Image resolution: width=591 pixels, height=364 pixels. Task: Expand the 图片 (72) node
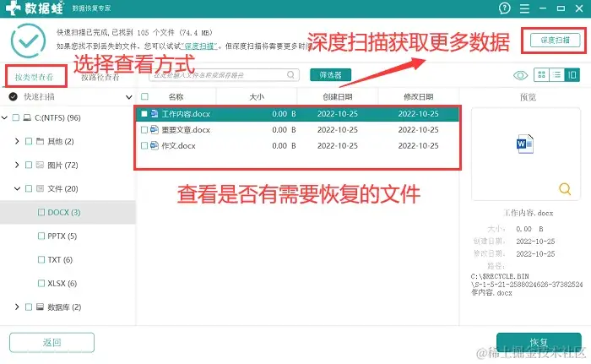pos(17,165)
